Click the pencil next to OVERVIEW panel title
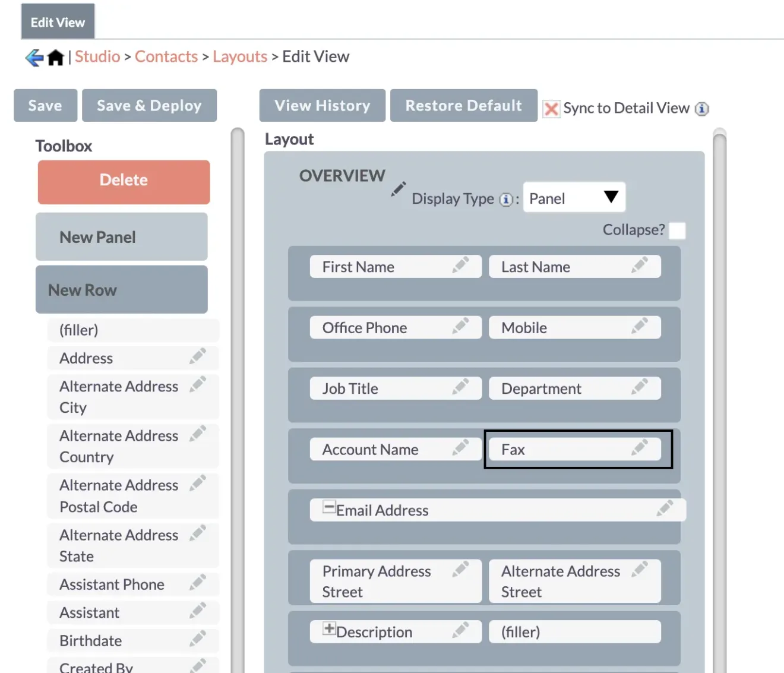The width and height of the screenshot is (784, 673). coord(399,189)
